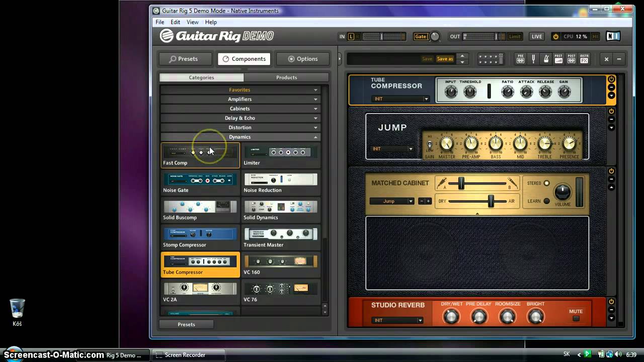Open the Pre tape deck module
Screen dimensions: 644x362
click(520, 59)
